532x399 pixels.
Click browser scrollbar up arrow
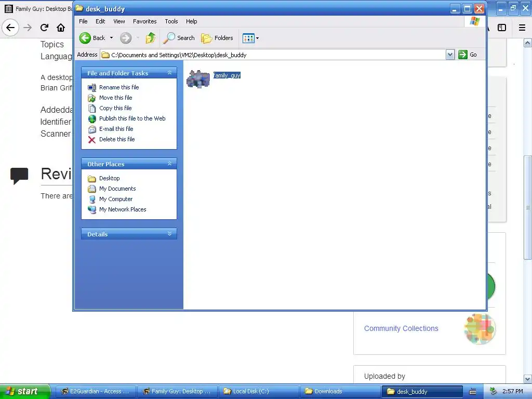pos(528,43)
